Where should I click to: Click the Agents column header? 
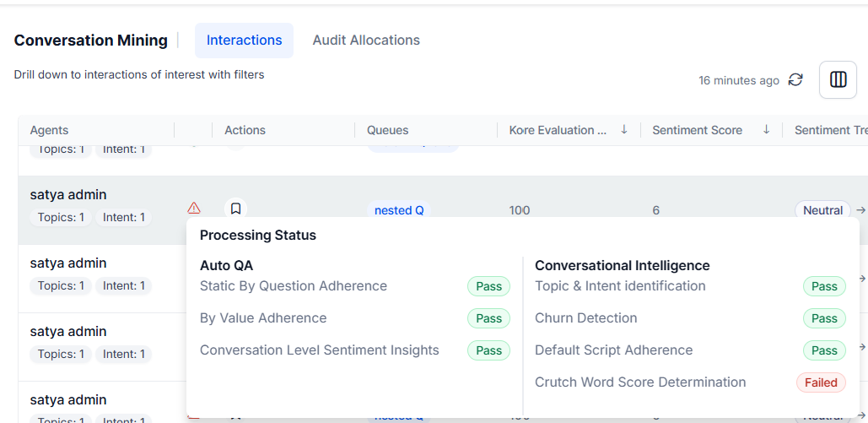[x=49, y=130]
